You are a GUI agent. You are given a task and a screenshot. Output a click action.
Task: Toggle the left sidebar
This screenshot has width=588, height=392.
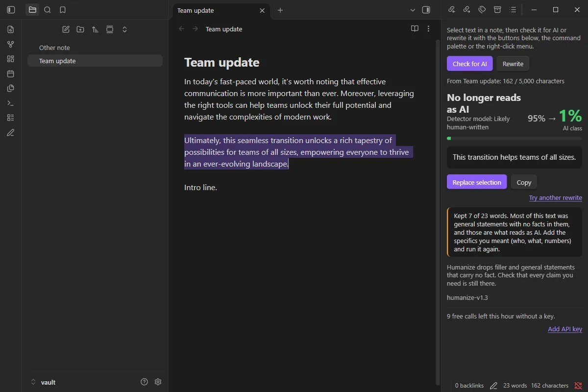point(11,10)
